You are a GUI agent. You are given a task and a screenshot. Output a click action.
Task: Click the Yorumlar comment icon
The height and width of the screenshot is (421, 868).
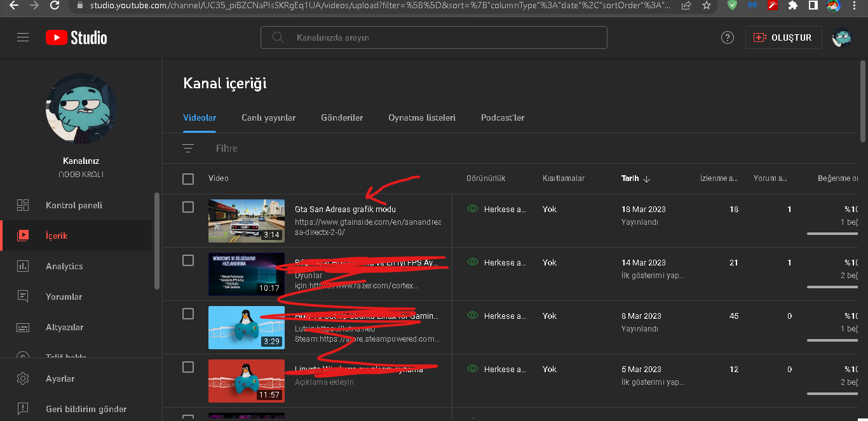coord(23,297)
